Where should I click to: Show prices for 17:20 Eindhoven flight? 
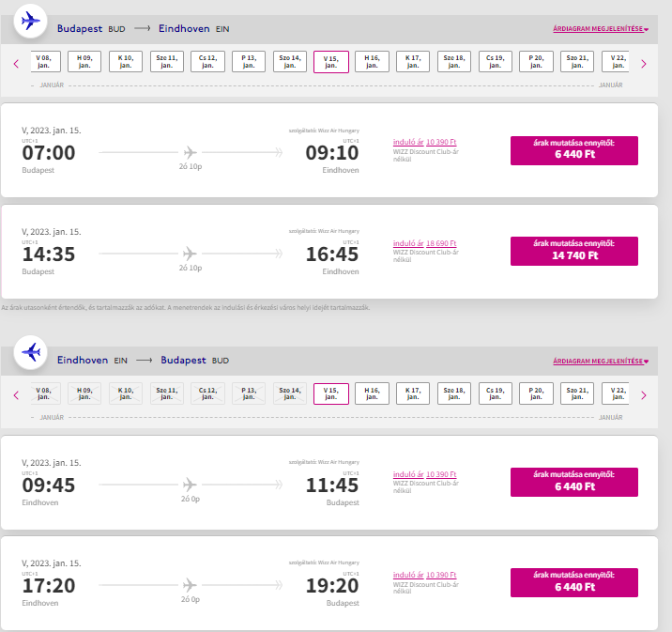click(573, 582)
